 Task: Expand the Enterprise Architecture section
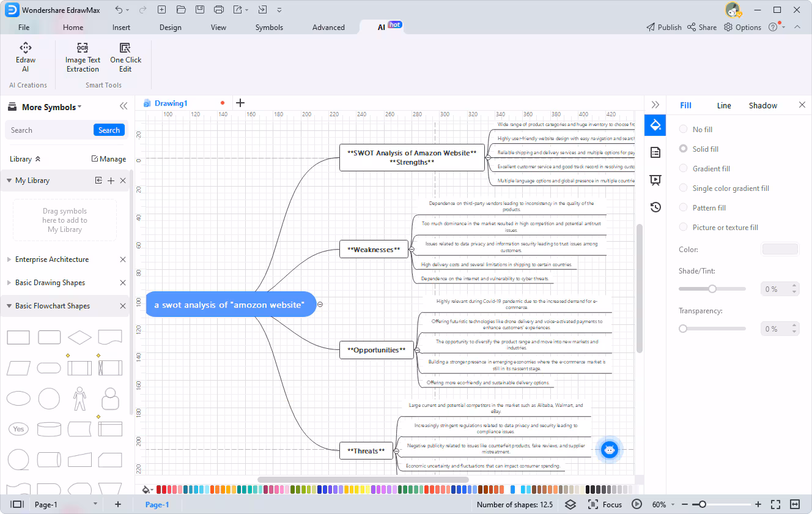coord(9,259)
